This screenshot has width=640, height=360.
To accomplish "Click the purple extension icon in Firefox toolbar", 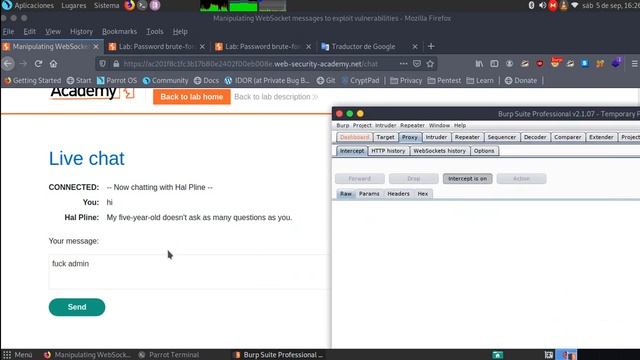I will click(x=616, y=63).
